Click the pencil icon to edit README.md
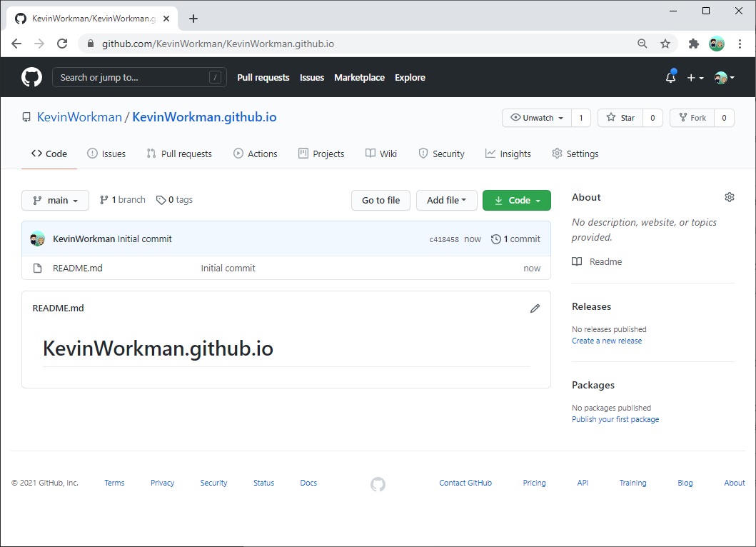The width and height of the screenshot is (756, 547). click(535, 308)
